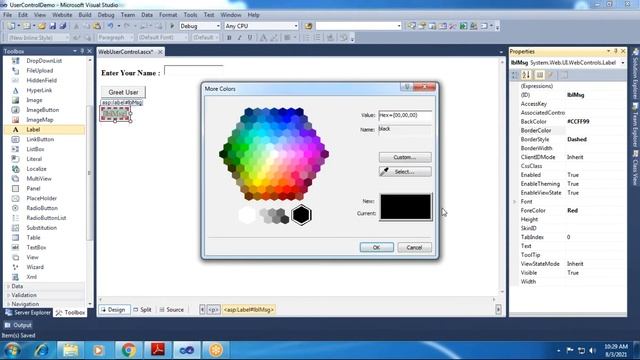Select the BackColor value #CCFF99

pyautogui.click(x=578, y=122)
